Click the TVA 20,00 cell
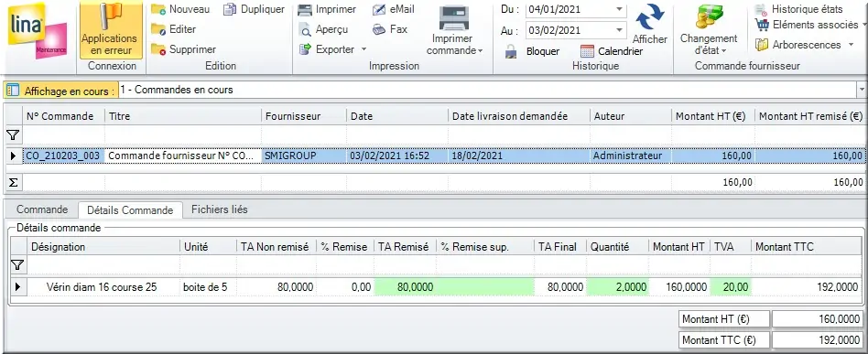The width and height of the screenshot is (868, 354). tap(731, 287)
